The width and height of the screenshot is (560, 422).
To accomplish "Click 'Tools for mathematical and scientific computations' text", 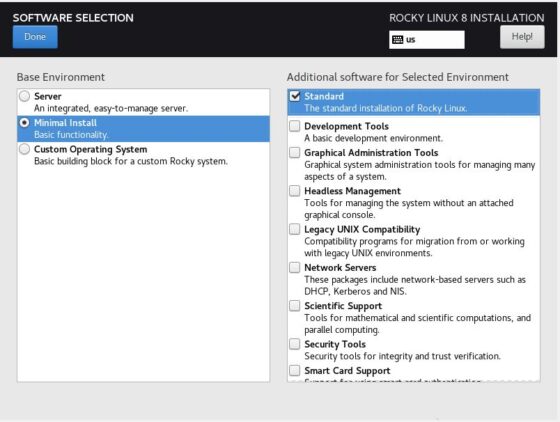I will [418, 323].
